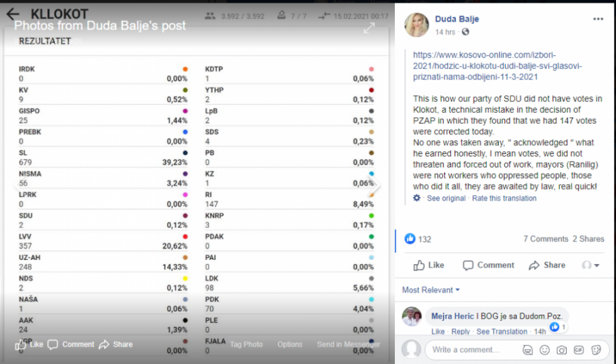This screenshot has height=364, width=616.
Task: Click the blue like reaction icon beside 132
Action: 410,239
